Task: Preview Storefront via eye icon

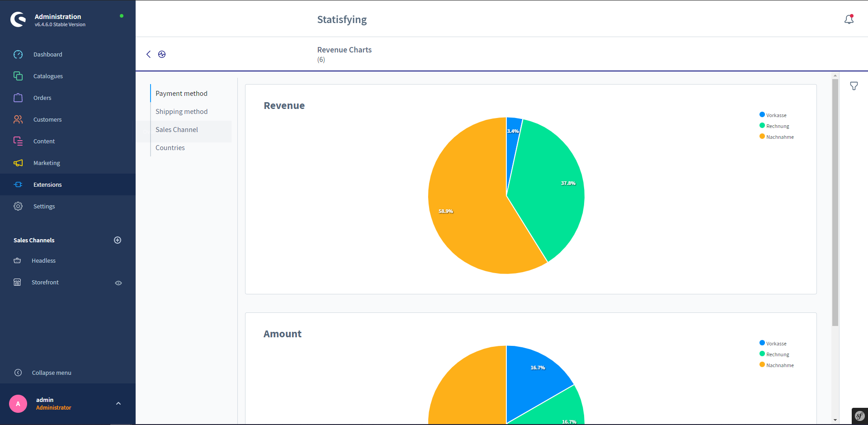Action: [118, 283]
